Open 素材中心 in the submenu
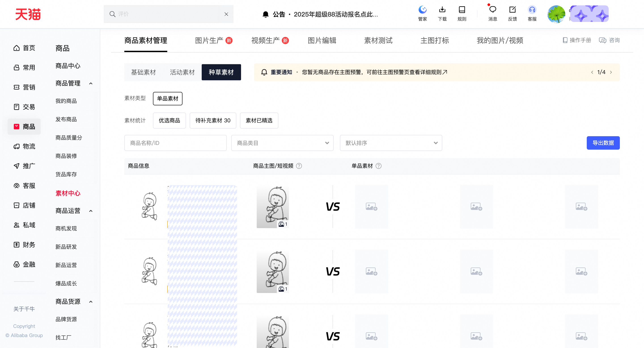The width and height of the screenshot is (644, 348). [x=68, y=193]
